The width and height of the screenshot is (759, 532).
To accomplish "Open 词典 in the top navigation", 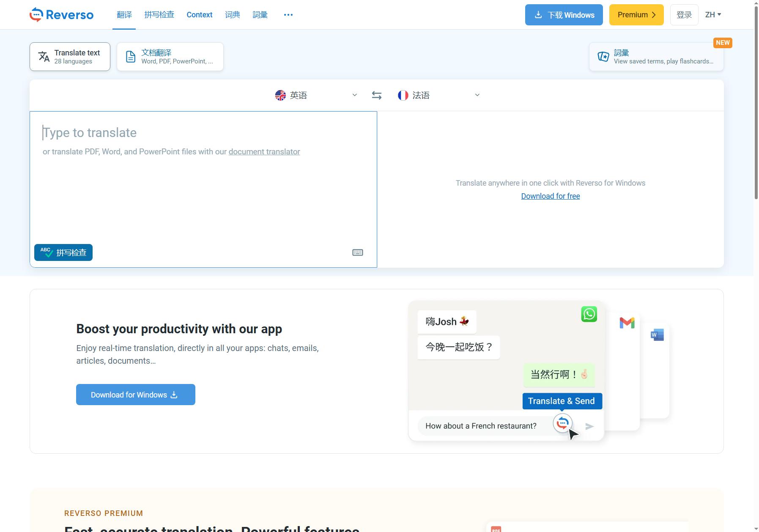I will click(233, 15).
